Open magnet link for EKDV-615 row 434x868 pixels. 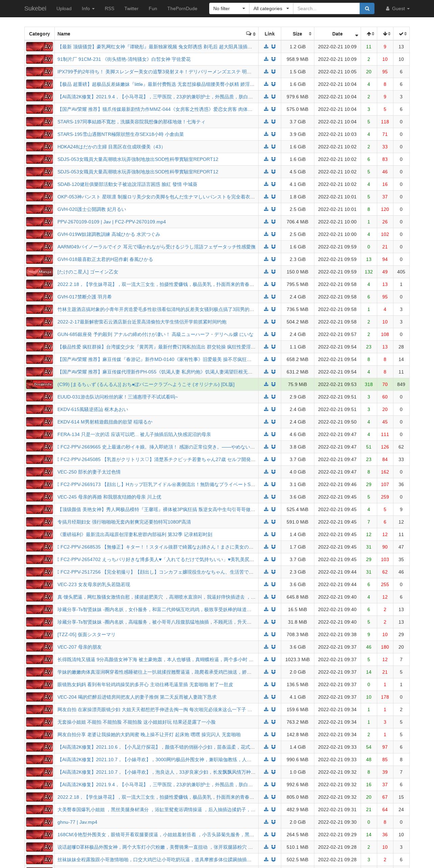(x=273, y=409)
